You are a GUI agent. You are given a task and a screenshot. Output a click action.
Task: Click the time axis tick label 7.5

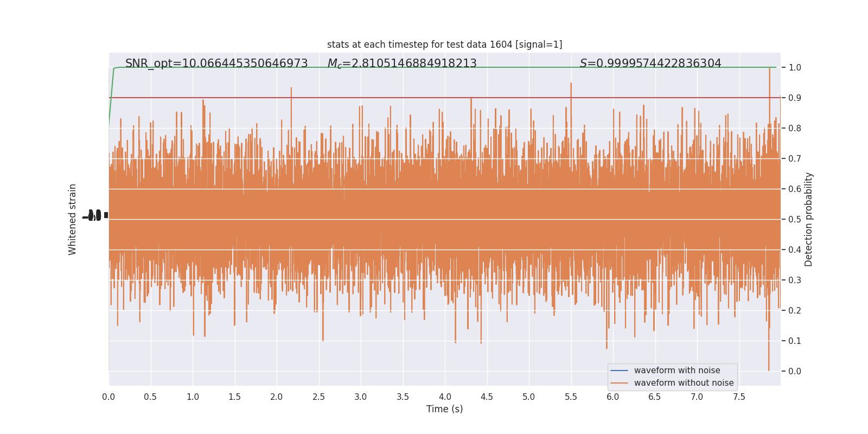click(739, 397)
